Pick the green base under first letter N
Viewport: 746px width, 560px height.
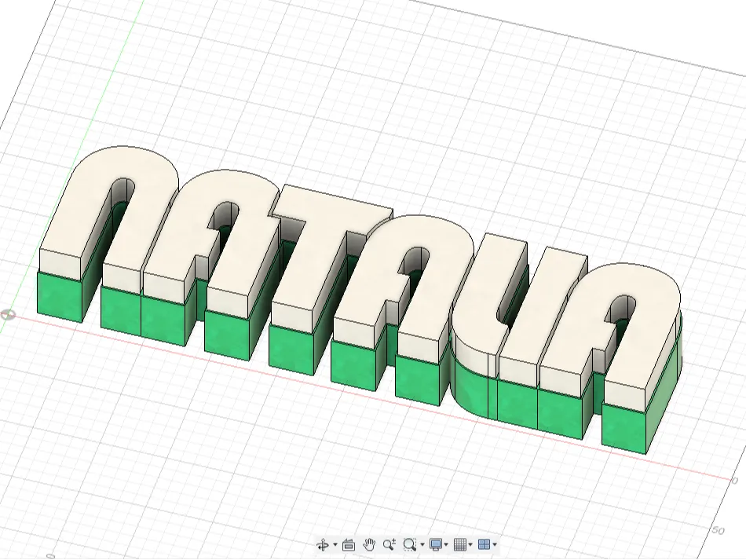pos(60,295)
